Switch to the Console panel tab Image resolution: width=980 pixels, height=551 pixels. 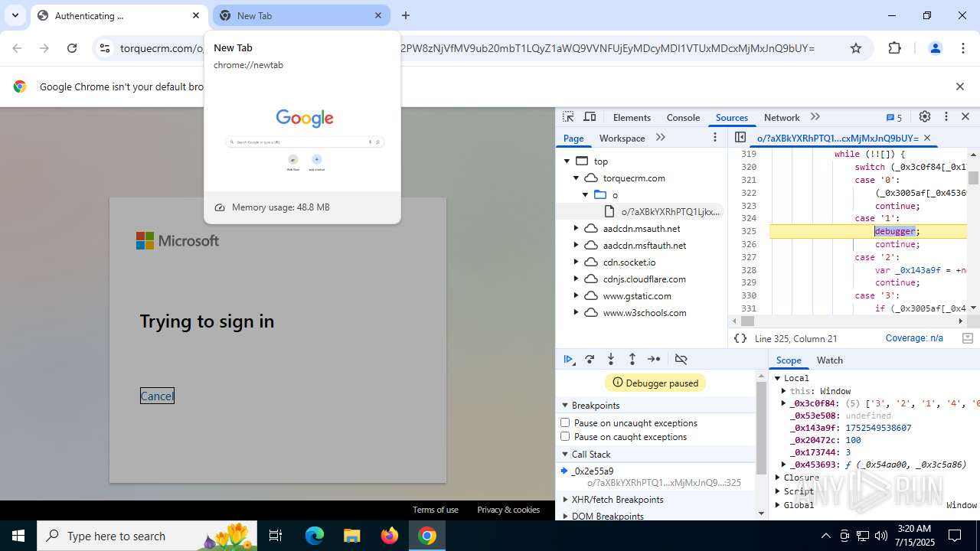pyautogui.click(x=683, y=117)
